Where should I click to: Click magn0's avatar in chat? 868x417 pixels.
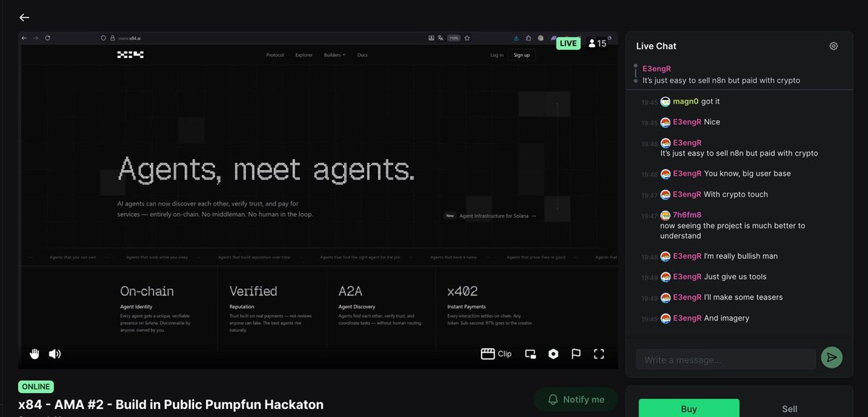click(665, 101)
